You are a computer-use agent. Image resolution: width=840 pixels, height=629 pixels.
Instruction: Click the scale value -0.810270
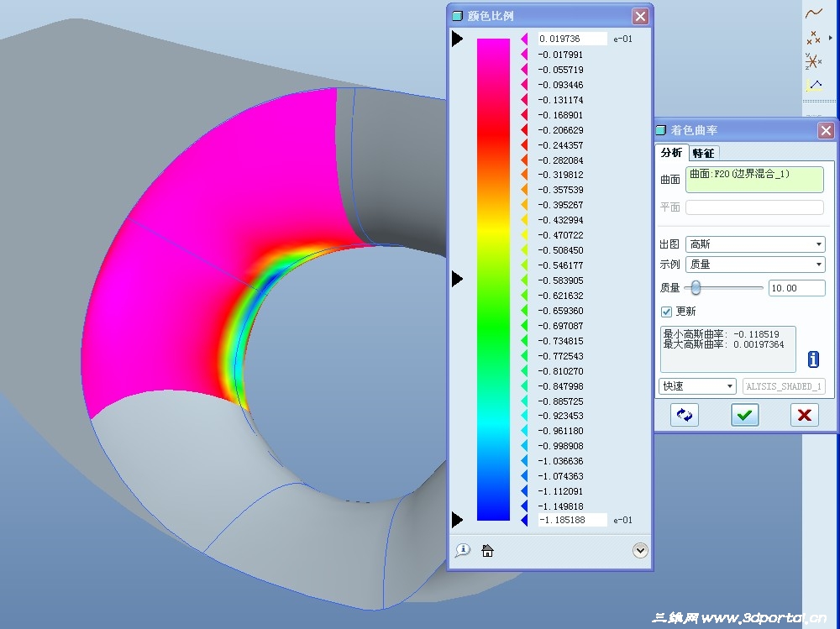(560, 371)
